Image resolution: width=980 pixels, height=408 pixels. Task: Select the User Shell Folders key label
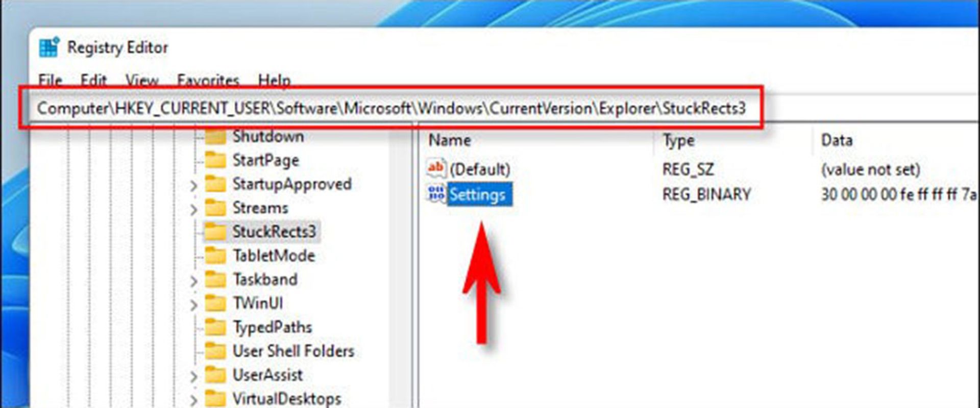(293, 351)
